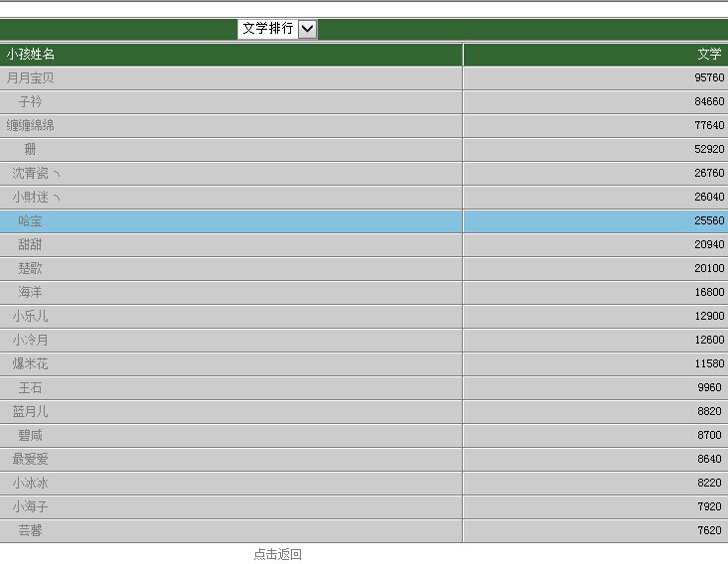The width and height of the screenshot is (728, 564).
Task: Select the 甜甜 name entry
Action: pos(30,244)
